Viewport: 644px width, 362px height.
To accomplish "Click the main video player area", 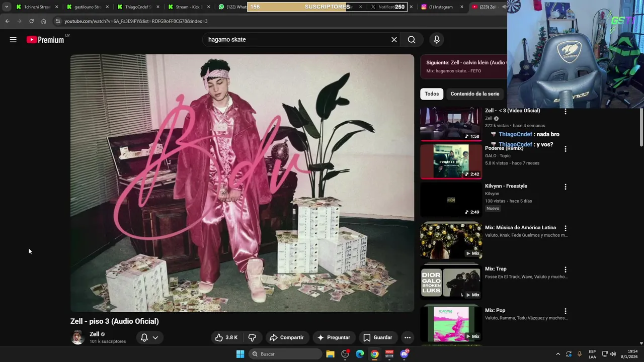I will [242, 183].
